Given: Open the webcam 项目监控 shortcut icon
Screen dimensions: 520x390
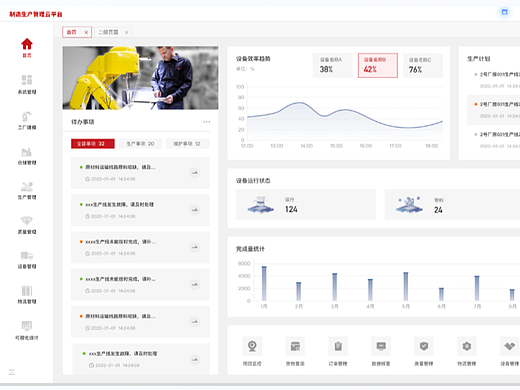Looking at the screenshot, I should point(252,346).
